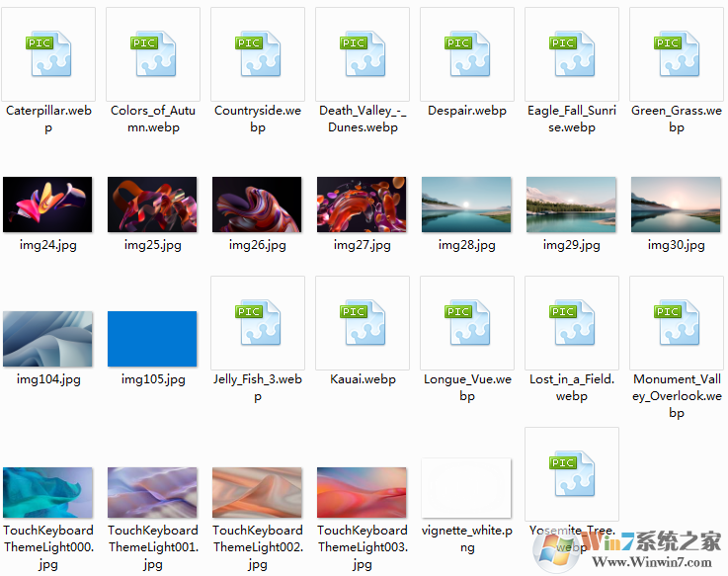The height and width of the screenshot is (576, 728).
Task: Click the file name 'img104.jpg'
Action: click(x=48, y=379)
